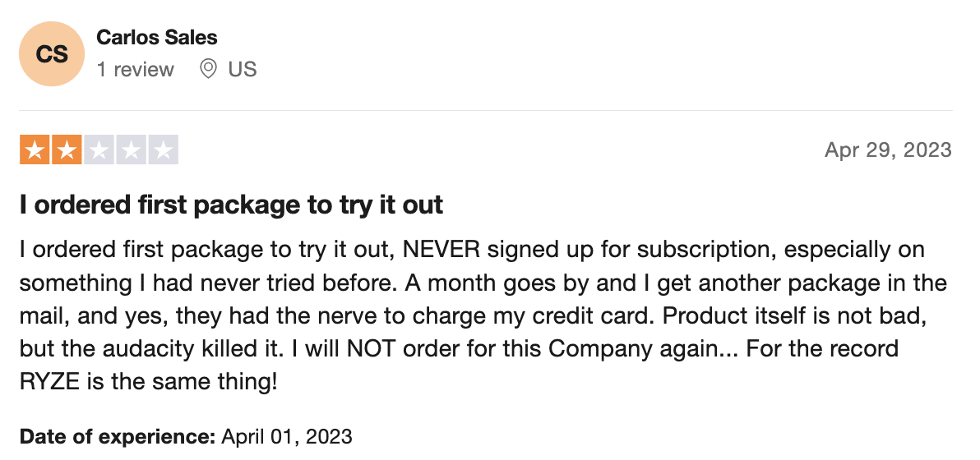The image size is (980, 460).
Task: Click 'Product itself is not bad' sentence
Action: point(793,315)
